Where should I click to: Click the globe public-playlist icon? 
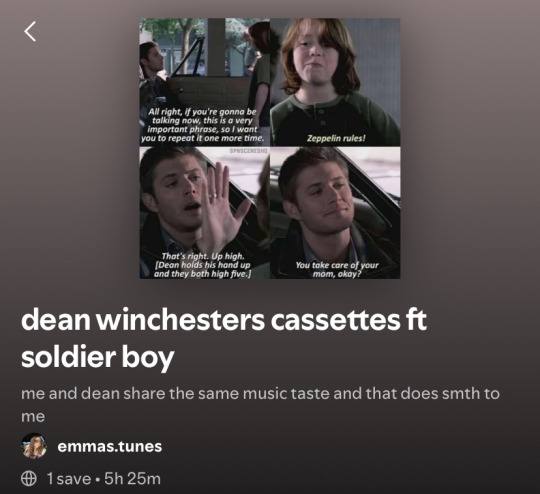[29, 478]
